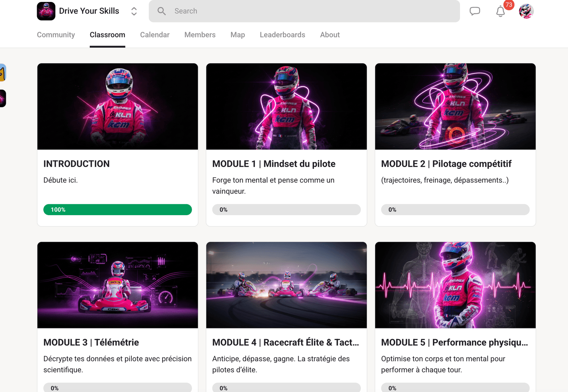
Task: Open notifications bell showing 73
Action: pos(501,11)
